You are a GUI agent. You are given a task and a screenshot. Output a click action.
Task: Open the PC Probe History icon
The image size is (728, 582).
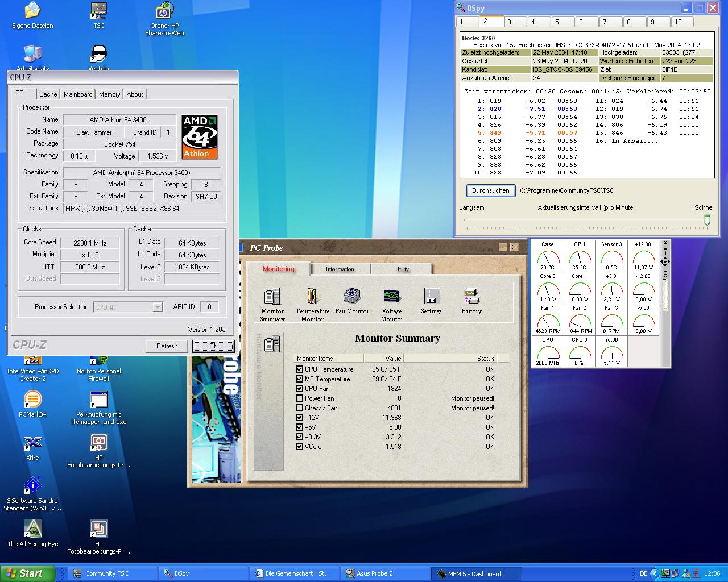pyautogui.click(x=471, y=301)
